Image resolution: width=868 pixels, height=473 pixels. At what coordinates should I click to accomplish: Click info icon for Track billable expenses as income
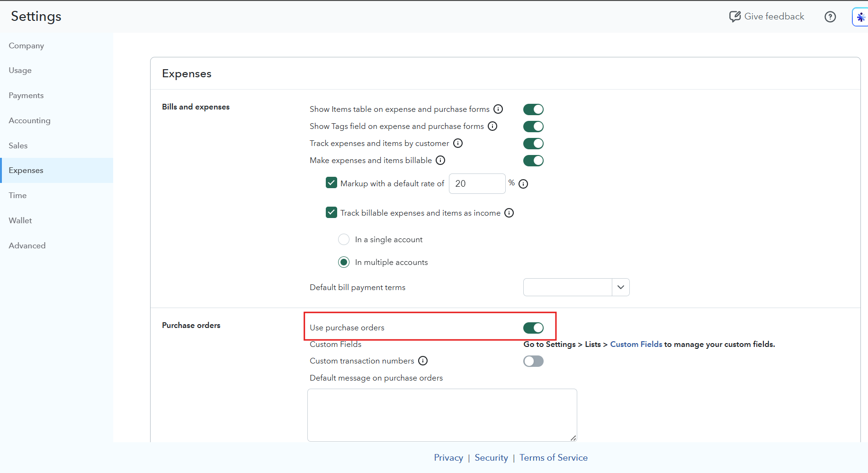pos(509,213)
